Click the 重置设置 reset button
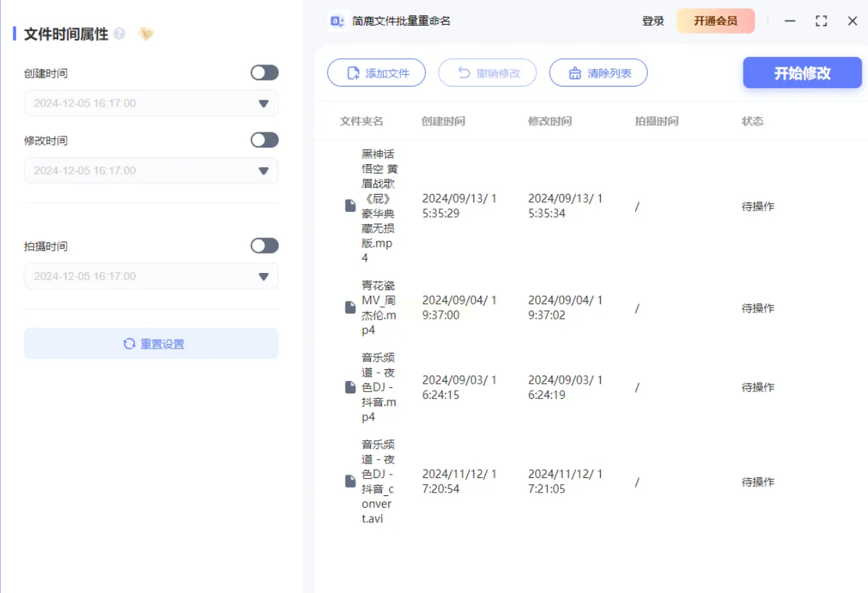The image size is (868, 593). (x=152, y=344)
